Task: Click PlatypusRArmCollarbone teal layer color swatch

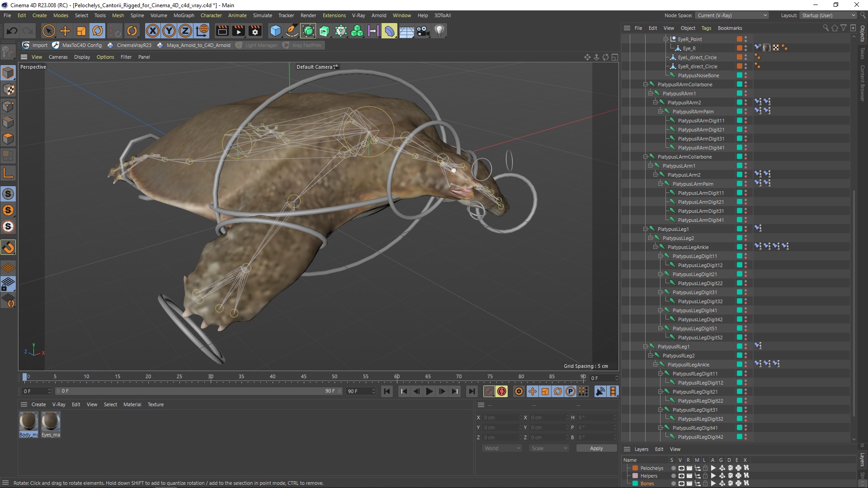Action: coord(740,84)
